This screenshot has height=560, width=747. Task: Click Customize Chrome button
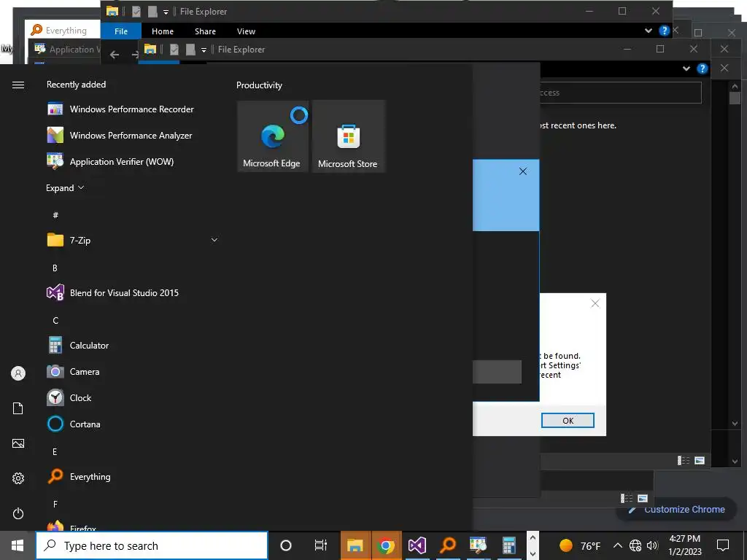coord(677,509)
